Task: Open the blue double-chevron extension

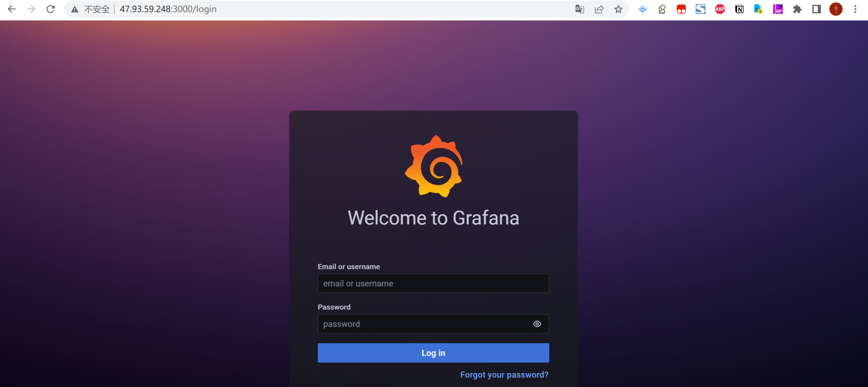Action: click(642, 9)
